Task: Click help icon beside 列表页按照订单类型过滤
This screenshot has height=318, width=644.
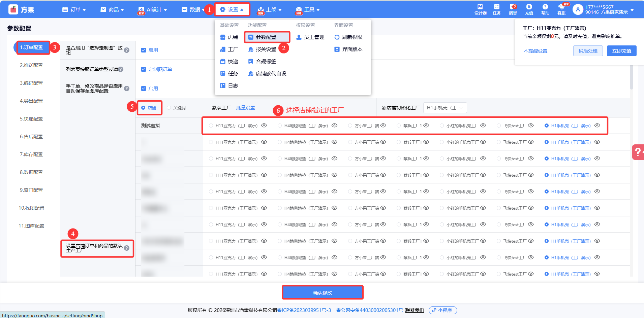Action: point(121,69)
